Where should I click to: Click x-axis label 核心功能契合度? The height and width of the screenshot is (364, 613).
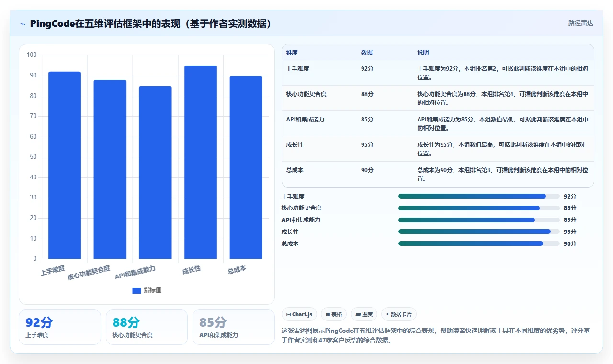point(89,273)
